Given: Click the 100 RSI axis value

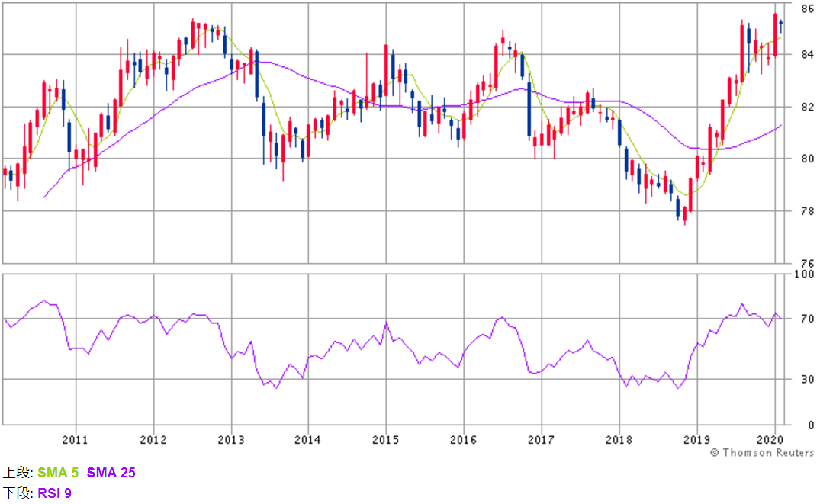Looking at the screenshot, I should (804, 274).
